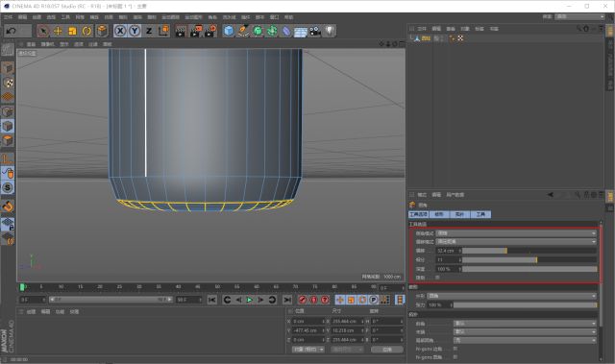Open the shape type dropdown
The image size is (615, 364).
512,296
